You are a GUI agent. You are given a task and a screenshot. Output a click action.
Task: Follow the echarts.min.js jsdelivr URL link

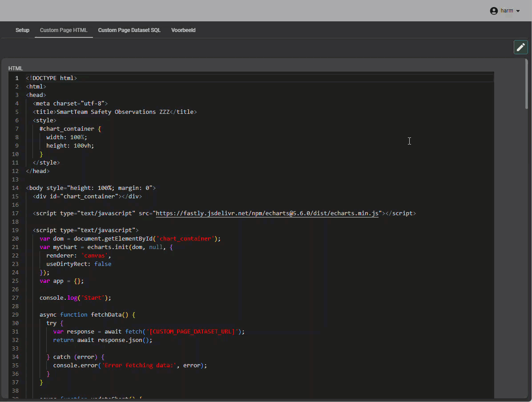point(267,213)
